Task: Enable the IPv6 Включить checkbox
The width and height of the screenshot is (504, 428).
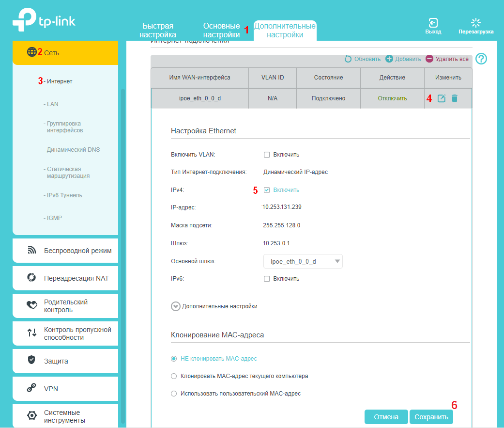Action: coord(266,279)
